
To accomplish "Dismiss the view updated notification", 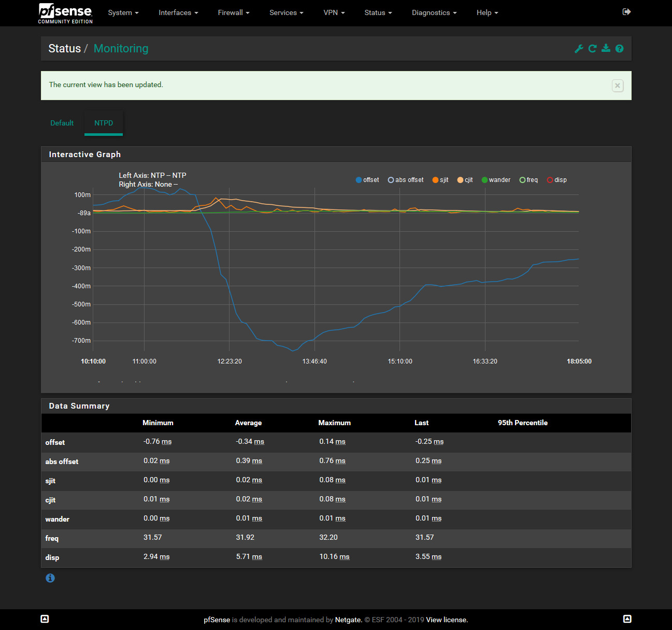I will pyautogui.click(x=617, y=86).
